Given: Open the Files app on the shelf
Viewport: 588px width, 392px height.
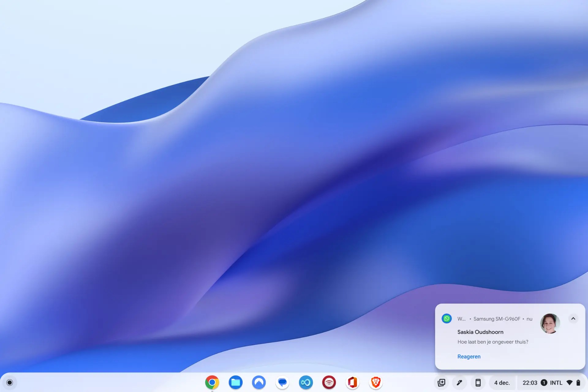Looking at the screenshot, I should 235,382.
